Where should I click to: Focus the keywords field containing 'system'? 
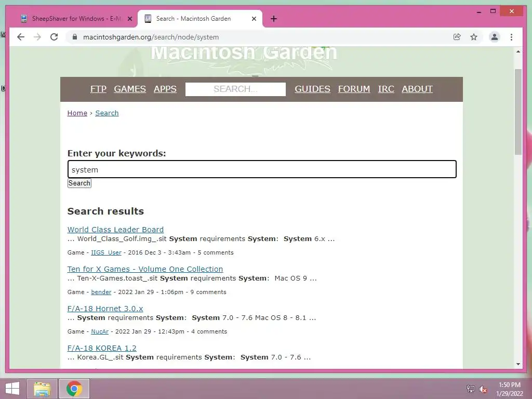262,169
